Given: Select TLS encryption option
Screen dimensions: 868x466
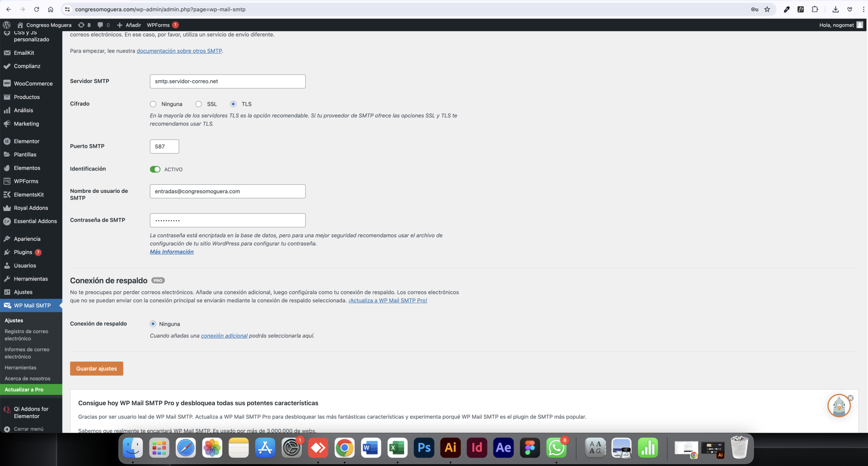Looking at the screenshot, I should coord(233,104).
